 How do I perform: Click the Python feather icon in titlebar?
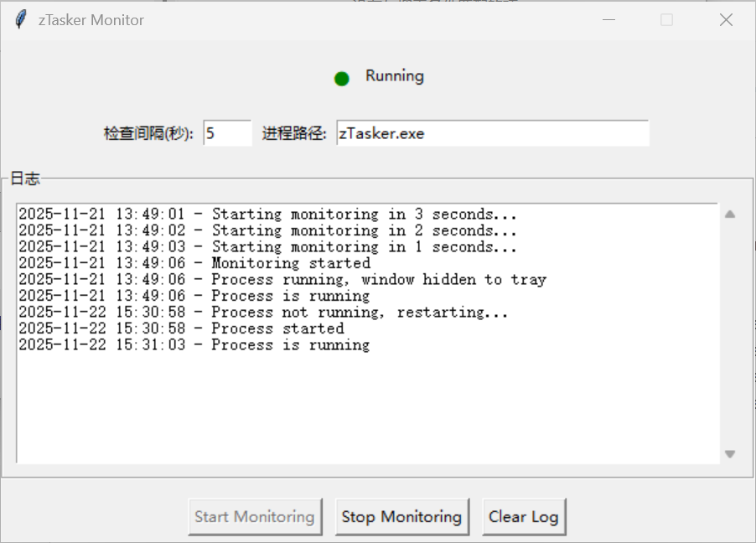(19, 18)
